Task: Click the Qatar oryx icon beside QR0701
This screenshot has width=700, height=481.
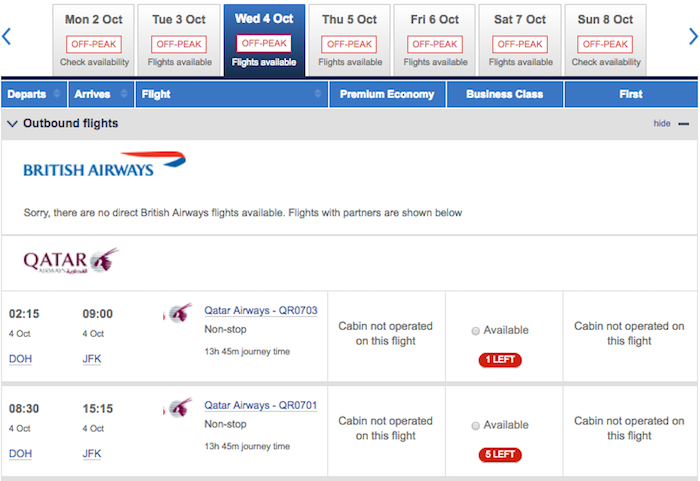Action: pyautogui.click(x=178, y=407)
